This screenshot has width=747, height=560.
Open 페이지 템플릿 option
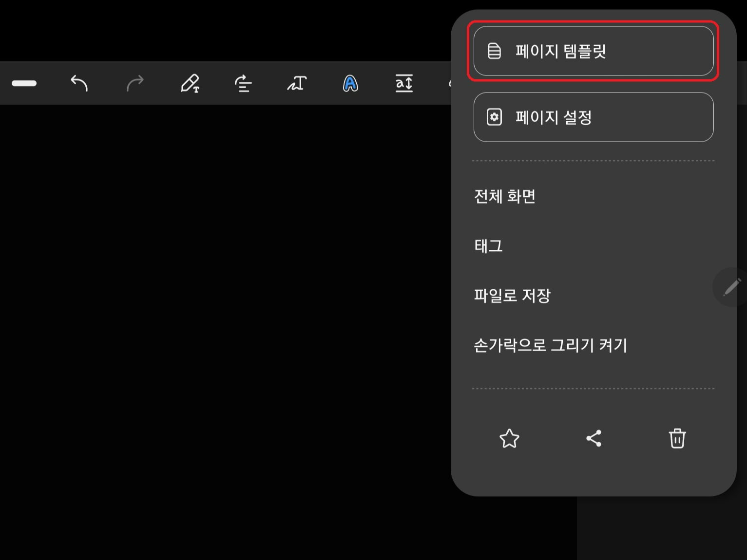click(594, 51)
